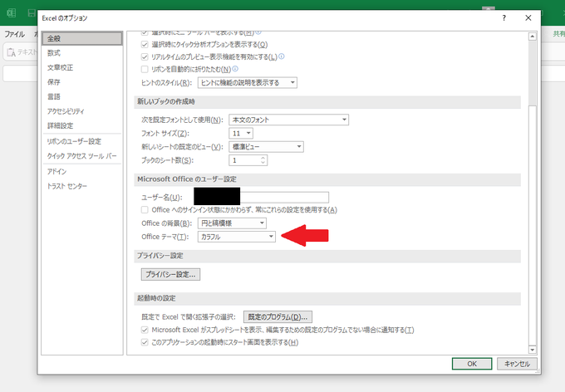Click the OK button
565x392 pixels.
coord(472,364)
